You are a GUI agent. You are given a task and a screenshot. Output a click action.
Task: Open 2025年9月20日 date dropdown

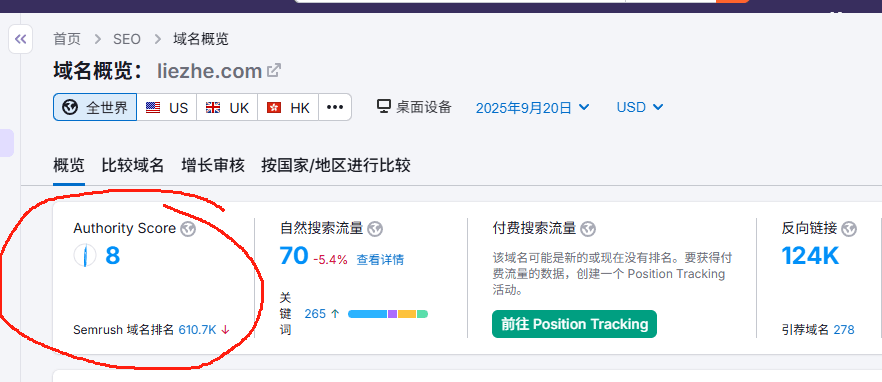coord(532,107)
